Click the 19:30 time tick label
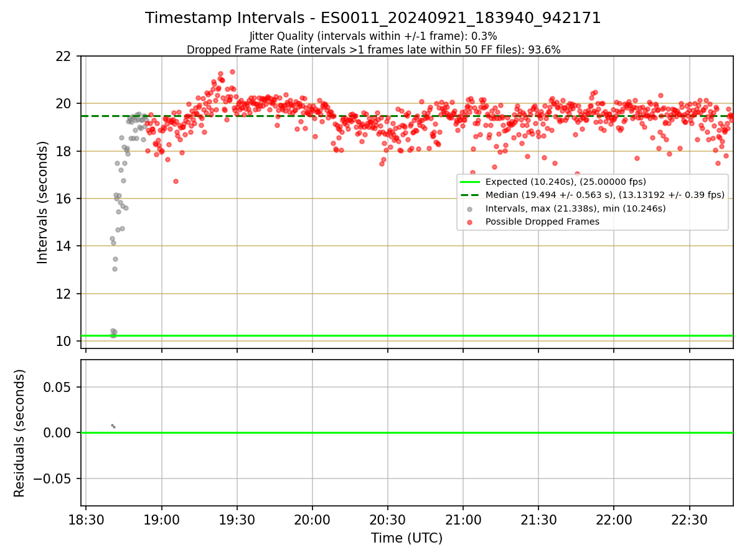The image size is (747, 560). (237, 519)
